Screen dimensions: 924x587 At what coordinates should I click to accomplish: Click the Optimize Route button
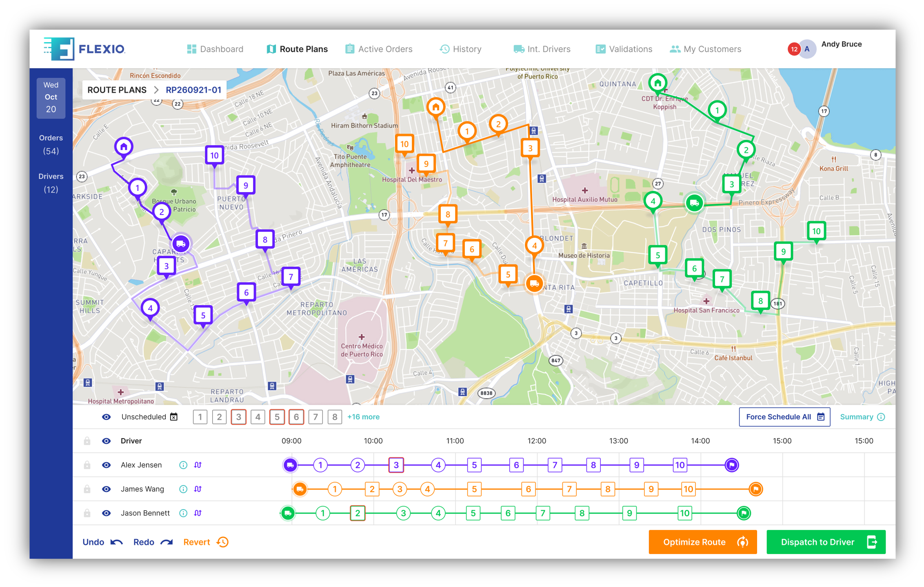click(702, 542)
